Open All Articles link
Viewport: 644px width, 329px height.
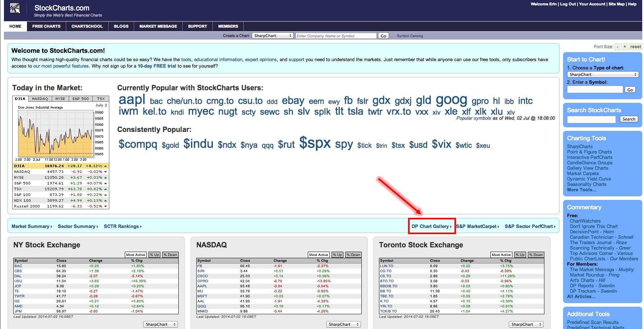(x=581, y=297)
